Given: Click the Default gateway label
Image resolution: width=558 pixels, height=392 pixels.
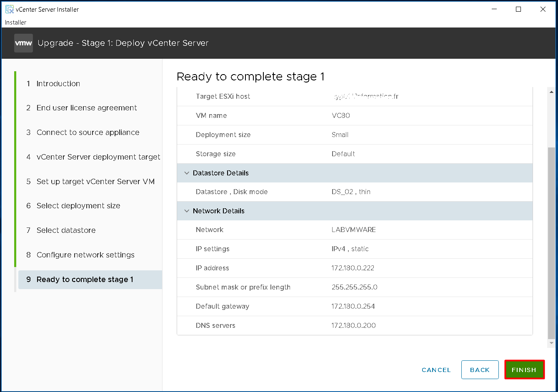Looking at the screenshot, I should coord(223,306).
